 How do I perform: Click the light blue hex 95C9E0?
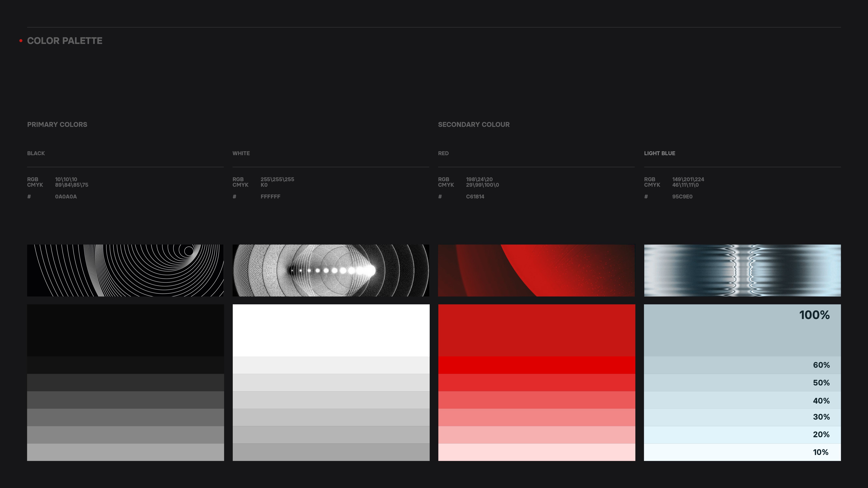(682, 197)
